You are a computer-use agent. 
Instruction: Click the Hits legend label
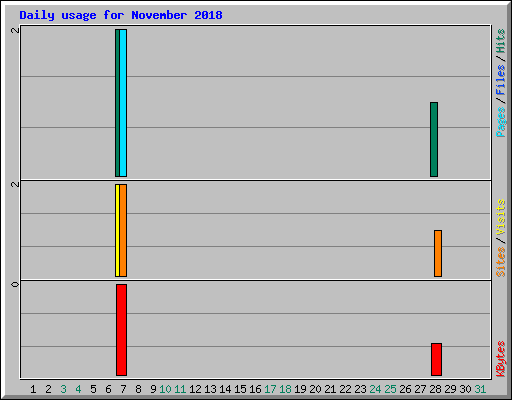pos(500,41)
